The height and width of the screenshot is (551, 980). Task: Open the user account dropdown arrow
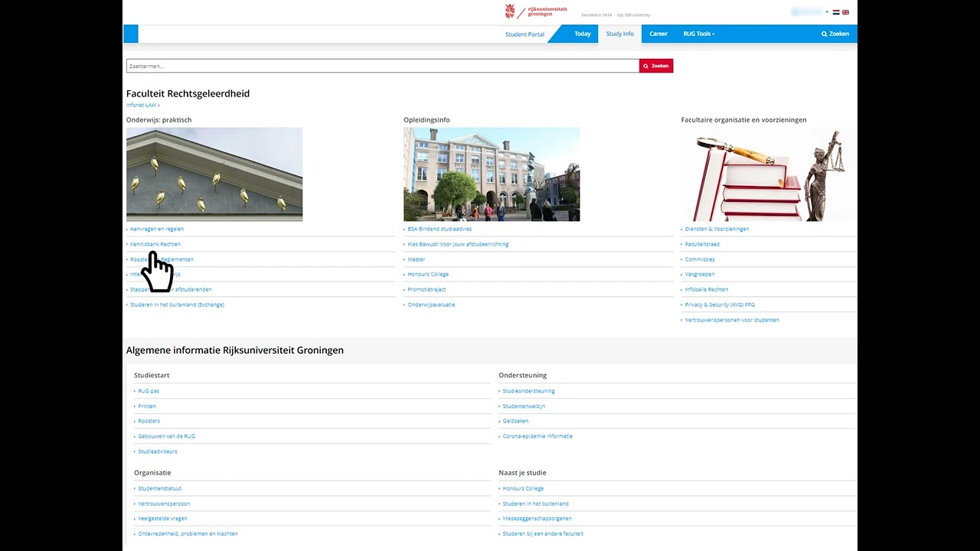[827, 12]
